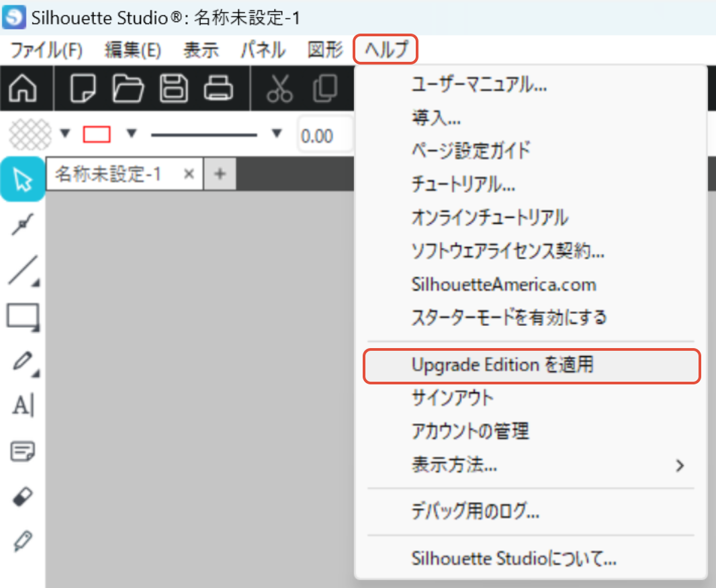This screenshot has height=588, width=716.
Task: Open the 編集(E) menu
Action: [133, 50]
